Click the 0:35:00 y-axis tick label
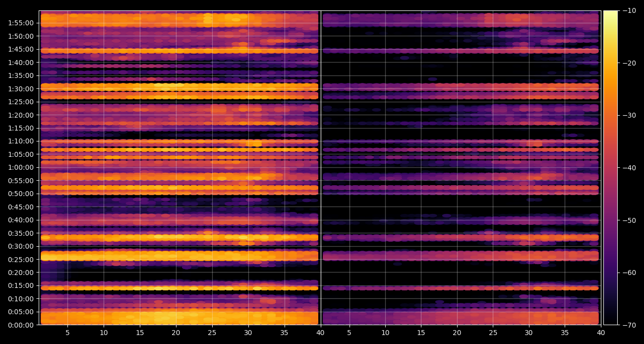The image size is (644, 344). (x=22, y=233)
